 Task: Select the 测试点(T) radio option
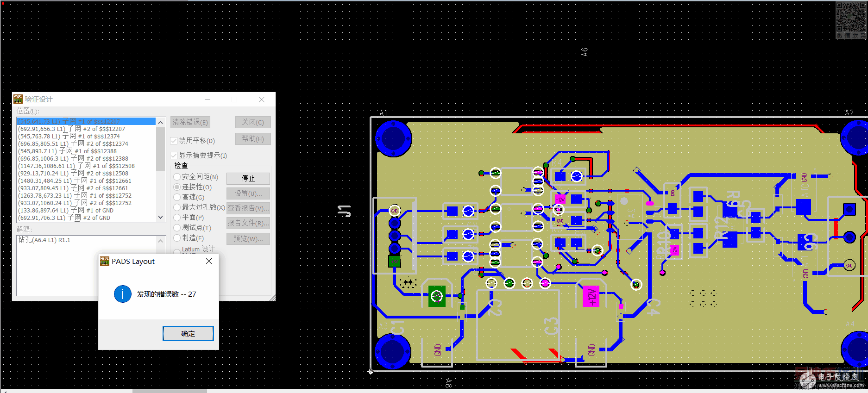click(177, 228)
